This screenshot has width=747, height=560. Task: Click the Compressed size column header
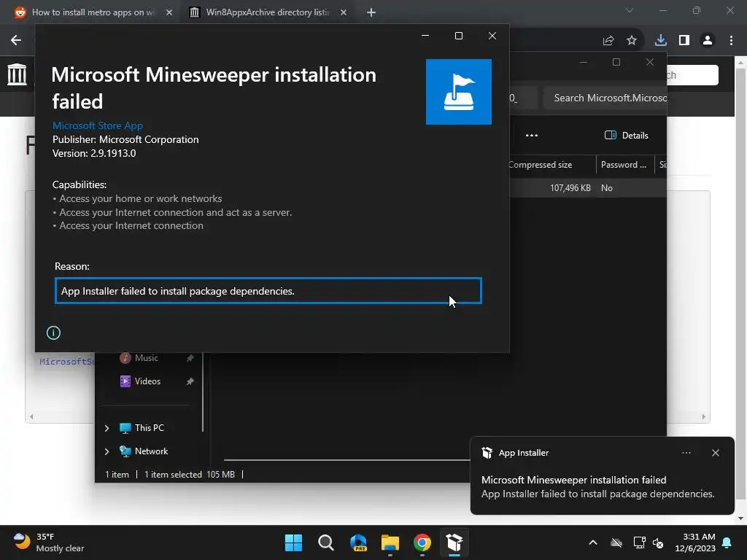(x=541, y=165)
